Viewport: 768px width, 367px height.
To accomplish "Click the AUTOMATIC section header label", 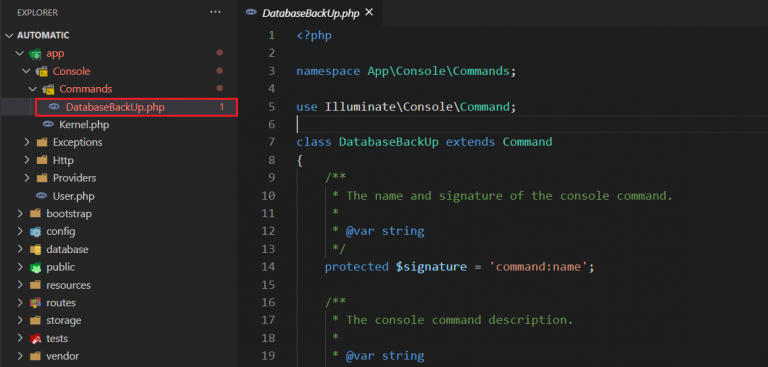I will pyautogui.click(x=43, y=35).
